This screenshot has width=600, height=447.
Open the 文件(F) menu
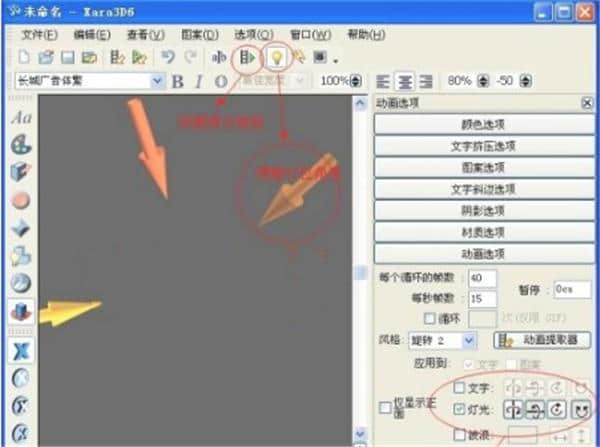(x=39, y=35)
